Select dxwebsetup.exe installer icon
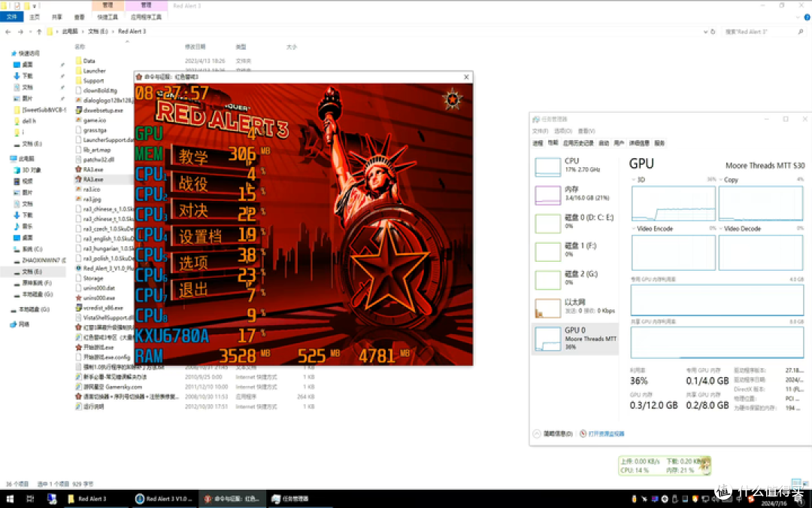Viewport: 812px width, 508px height. 79,110
